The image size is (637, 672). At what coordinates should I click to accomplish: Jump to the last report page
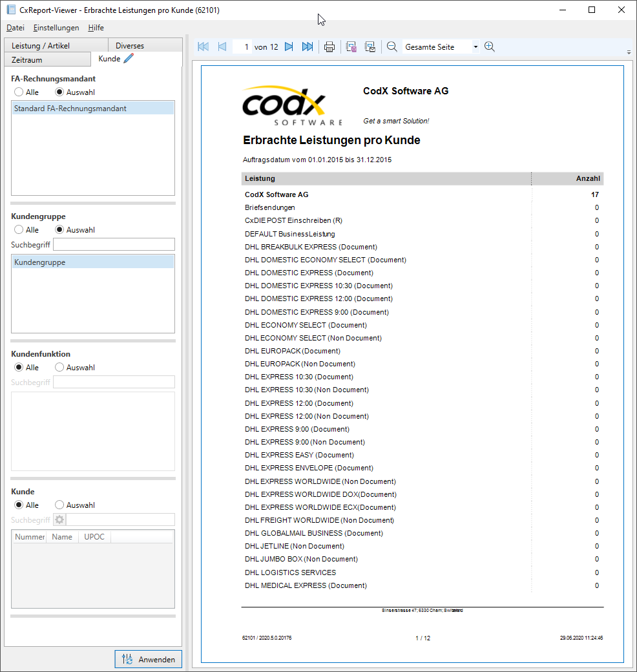(308, 47)
